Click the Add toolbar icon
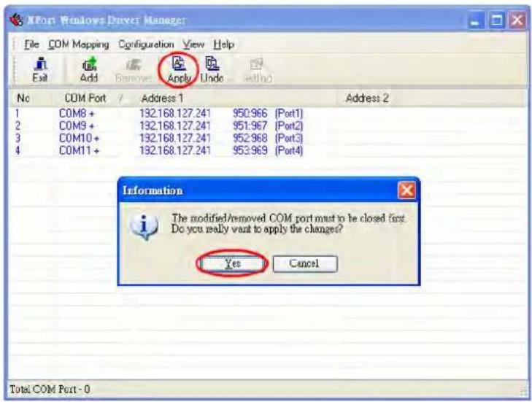This screenshot has width=532, height=402. pyautogui.click(x=89, y=70)
